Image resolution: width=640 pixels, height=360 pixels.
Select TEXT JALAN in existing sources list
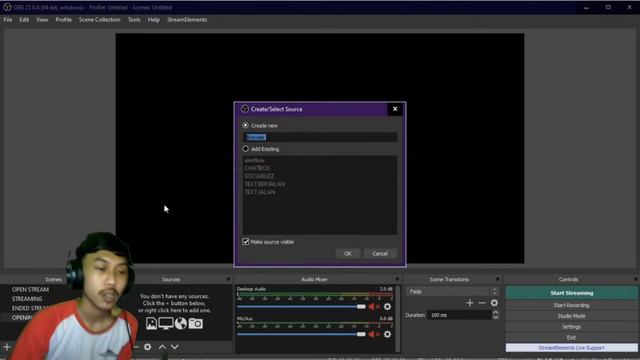coord(260,192)
